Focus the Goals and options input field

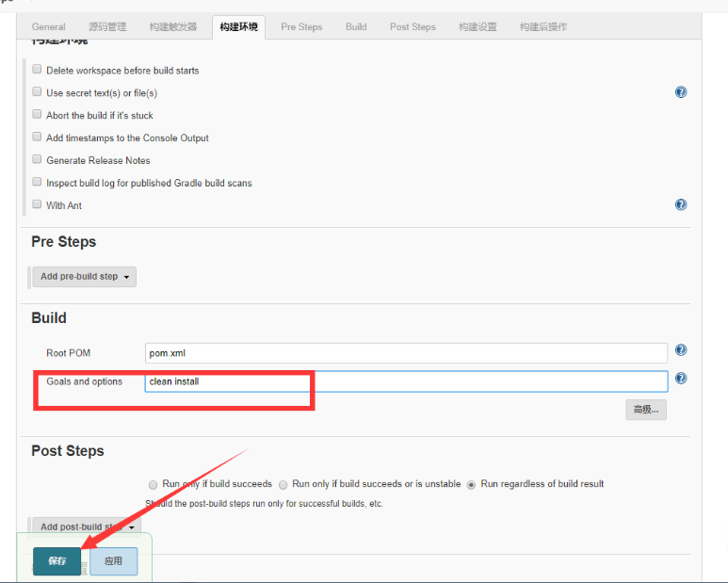(406, 381)
